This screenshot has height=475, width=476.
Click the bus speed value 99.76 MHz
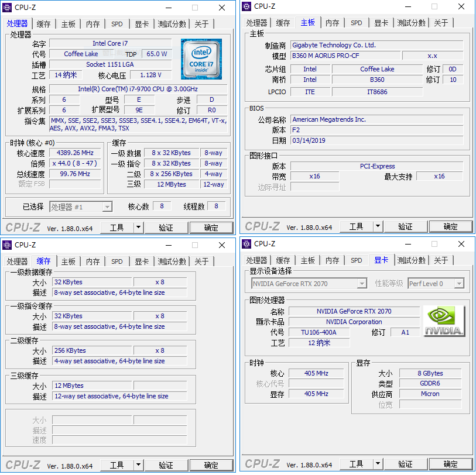coord(75,174)
